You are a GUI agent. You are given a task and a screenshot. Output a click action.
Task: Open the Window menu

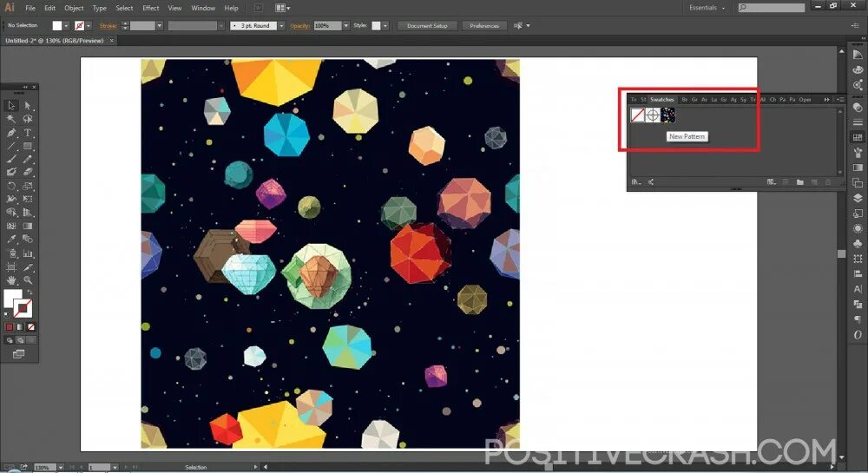tap(203, 8)
